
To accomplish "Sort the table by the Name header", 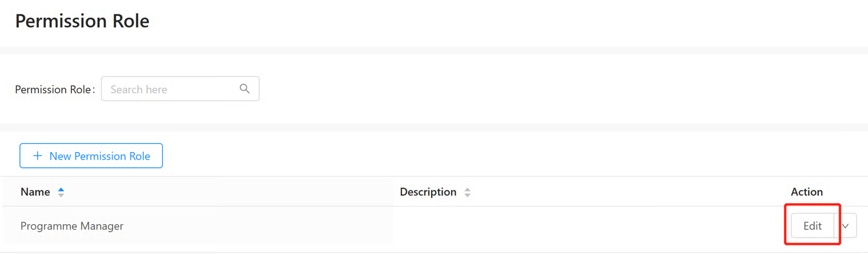I will click(35, 192).
